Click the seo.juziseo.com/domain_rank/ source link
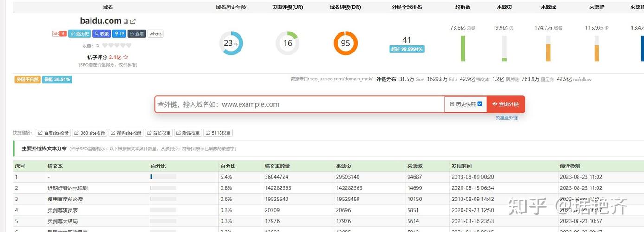Screen dimensions: 644x232 click(x=341, y=79)
